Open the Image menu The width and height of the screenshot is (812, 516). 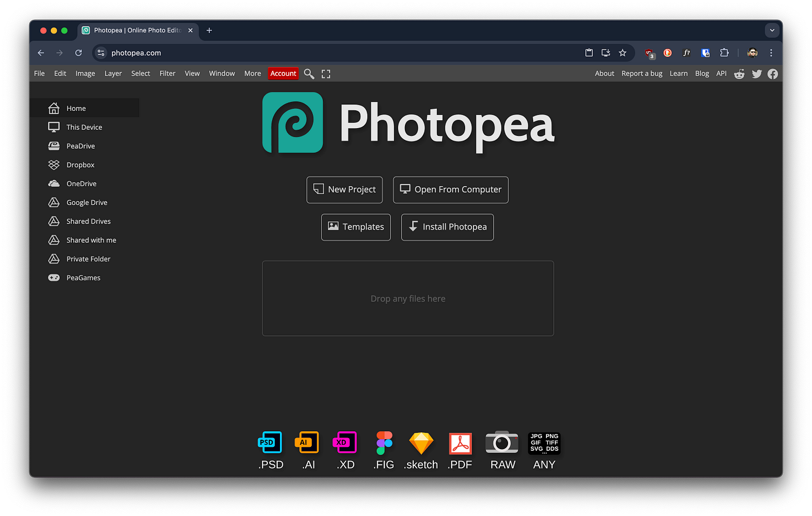pos(85,74)
